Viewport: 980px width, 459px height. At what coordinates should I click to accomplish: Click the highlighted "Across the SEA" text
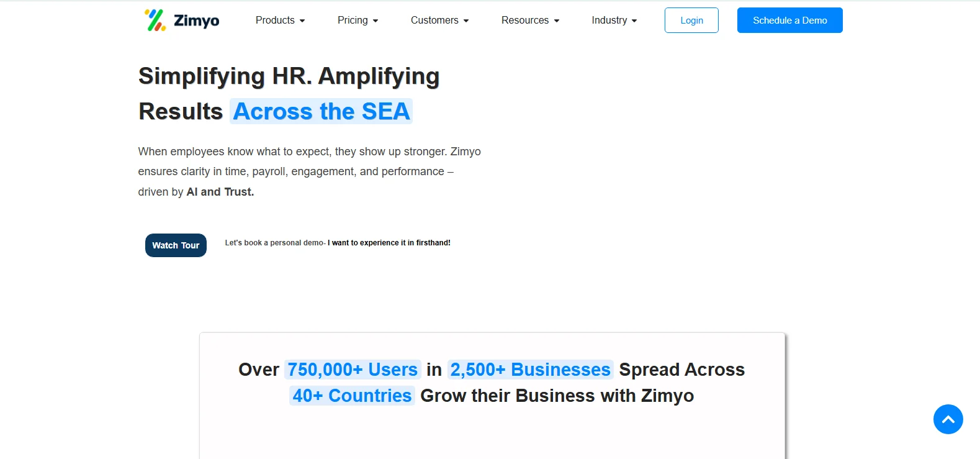click(321, 112)
